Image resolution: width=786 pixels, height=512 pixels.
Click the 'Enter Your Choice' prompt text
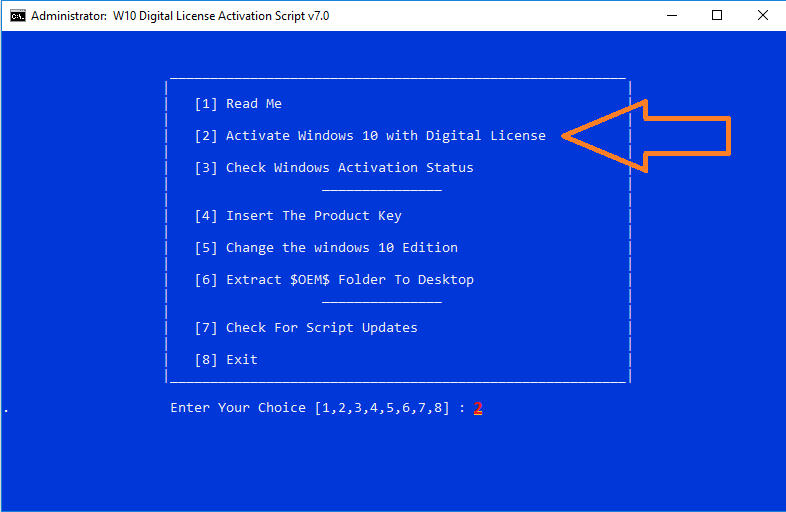pyautogui.click(x=238, y=408)
